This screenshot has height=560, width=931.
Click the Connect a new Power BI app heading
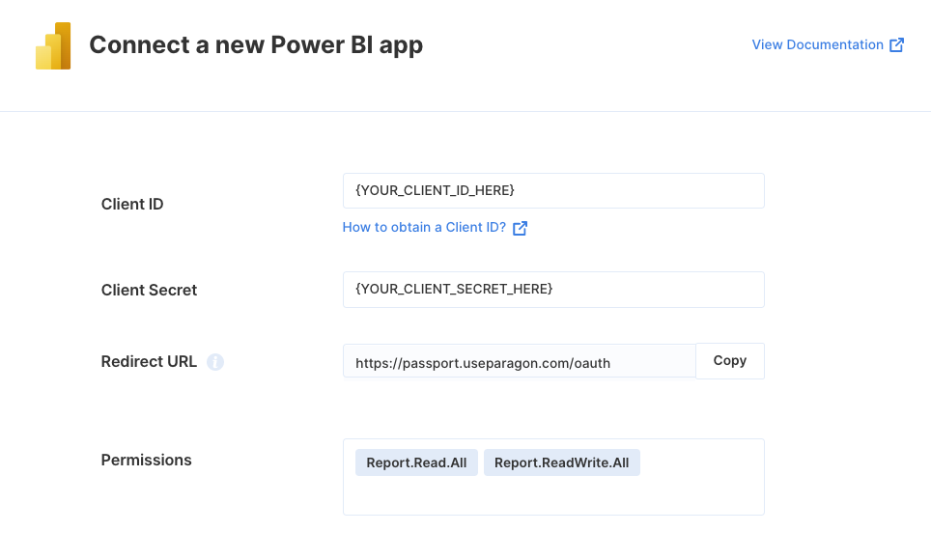coord(256,45)
